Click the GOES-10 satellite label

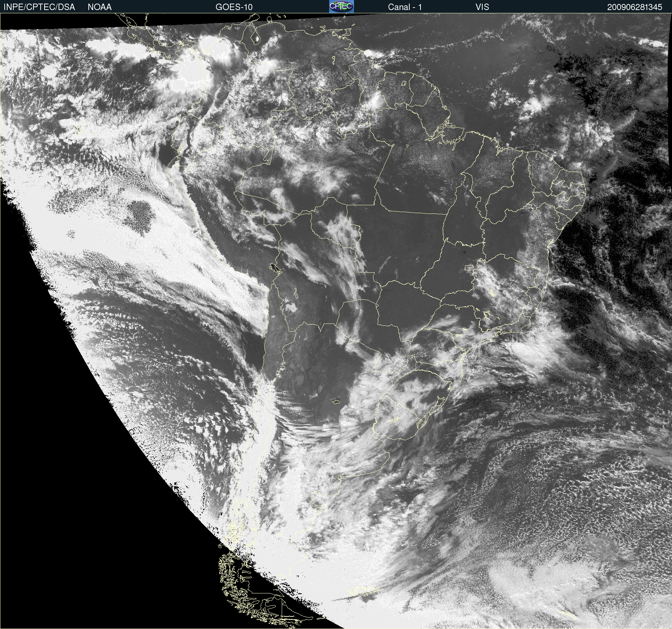234,7
